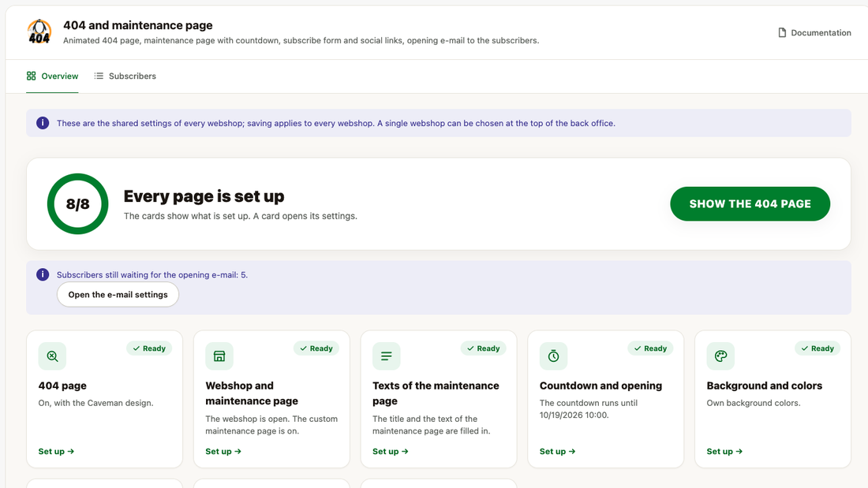The height and width of the screenshot is (488, 868).
Task: Click the Ready badge on Countdown and opening card
Action: click(x=650, y=348)
